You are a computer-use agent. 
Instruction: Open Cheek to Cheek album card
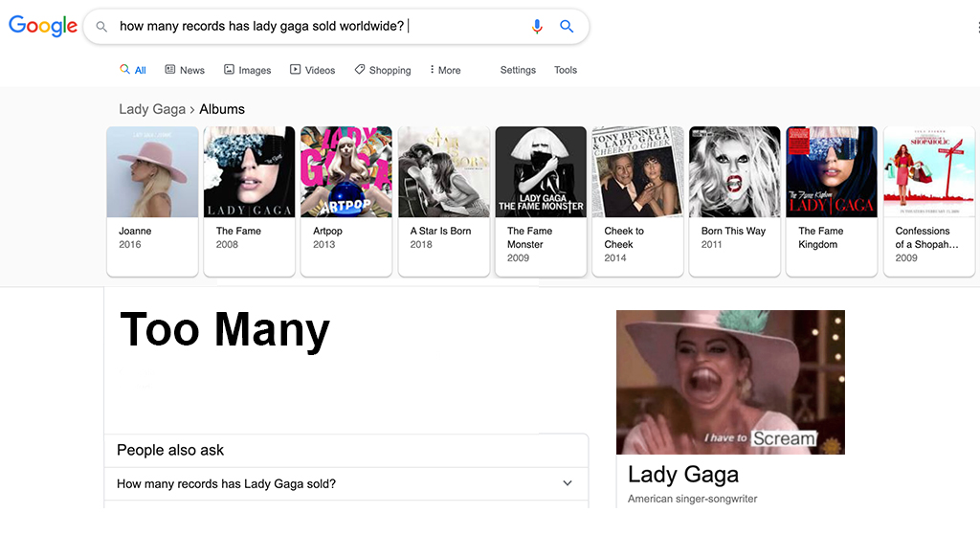pyautogui.click(x=637, y=201)
